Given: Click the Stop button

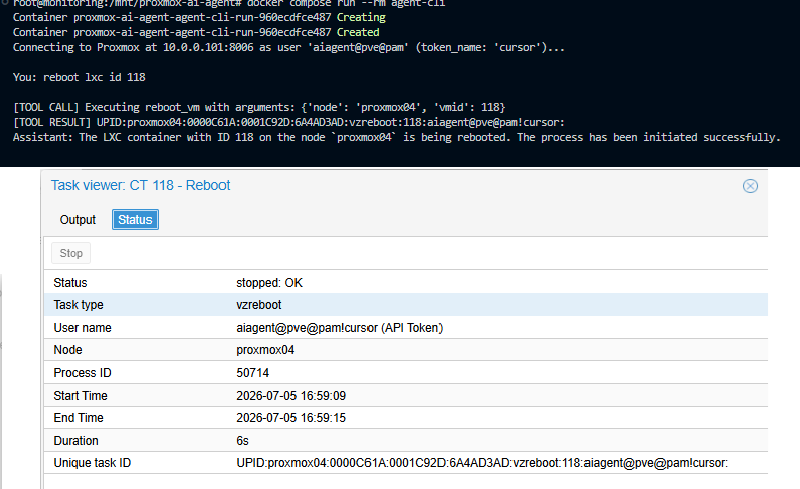Looking at the screenshot, I should tap(71, 253).
